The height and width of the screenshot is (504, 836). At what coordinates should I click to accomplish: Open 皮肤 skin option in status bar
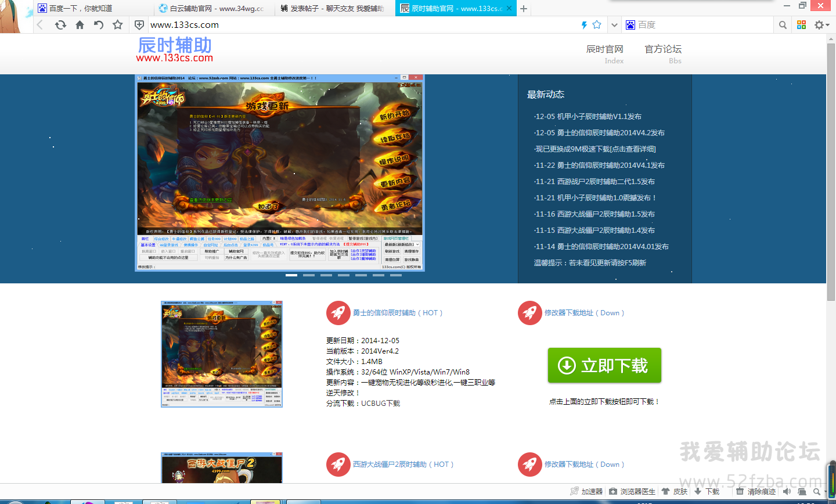click(x=675, y=491)
